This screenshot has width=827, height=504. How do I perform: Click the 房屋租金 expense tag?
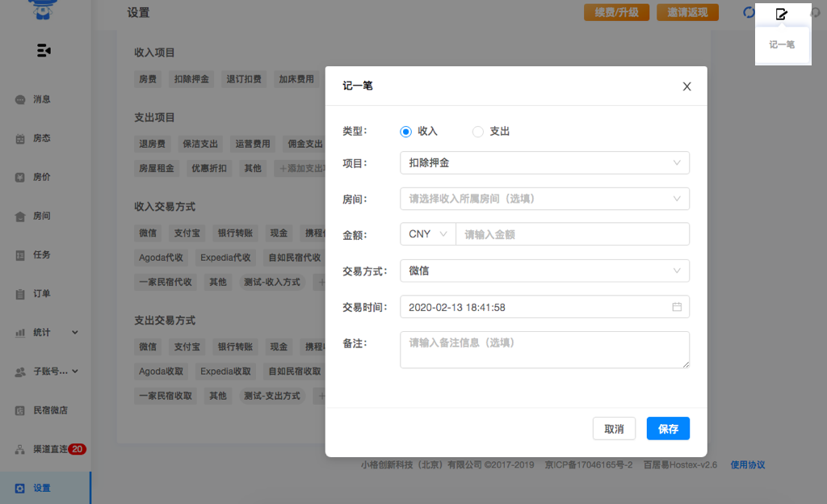click(x=157, y=168)
